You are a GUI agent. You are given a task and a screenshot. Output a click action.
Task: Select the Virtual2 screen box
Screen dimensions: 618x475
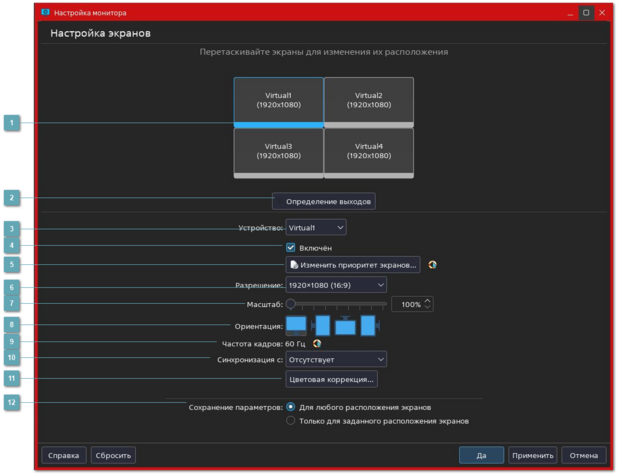[x=368, y=100]
